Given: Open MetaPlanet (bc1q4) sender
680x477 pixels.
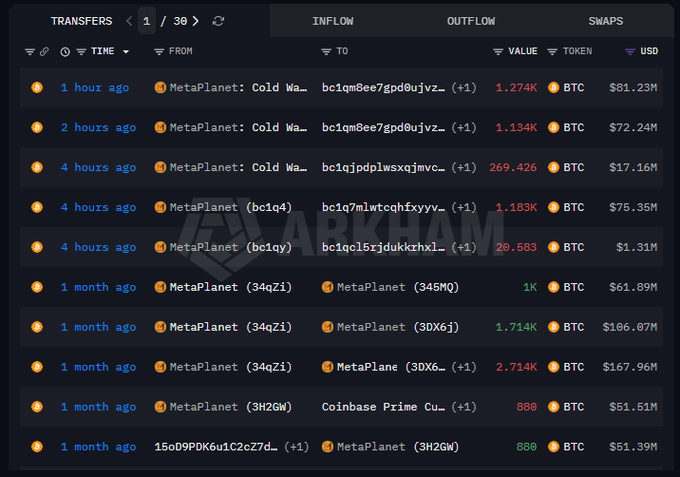Looking at the screenshot, I should [x=231, y=207].
